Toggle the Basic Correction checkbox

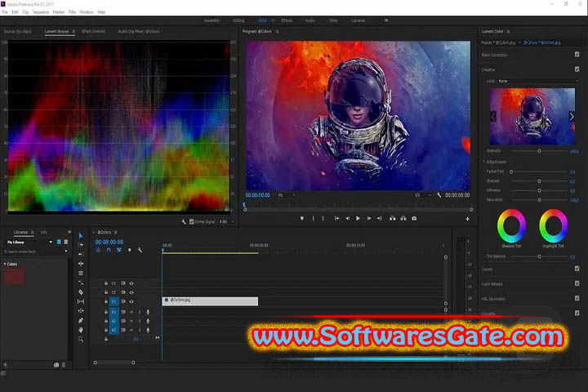point(577,55)
